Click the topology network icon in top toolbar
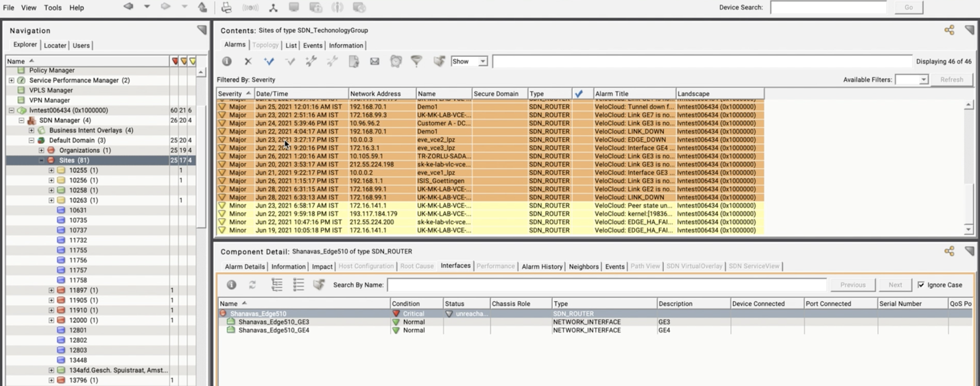The height and width of the screenshot is (386, 980). click(x=273, y=8)
